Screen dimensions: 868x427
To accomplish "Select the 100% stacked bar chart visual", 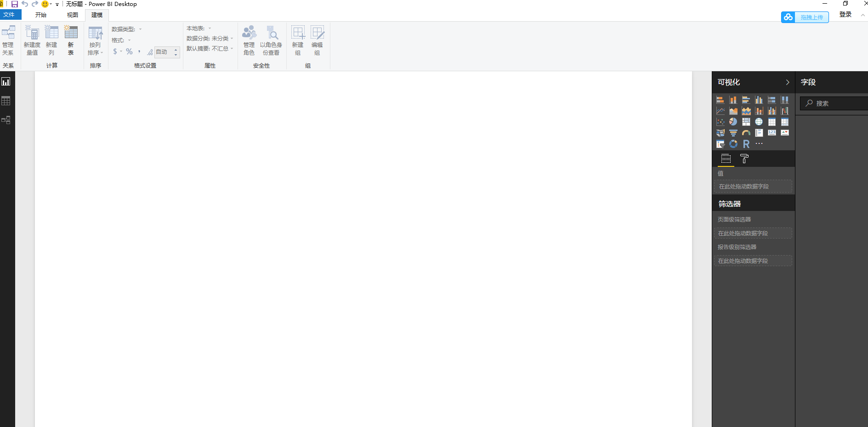I will point(772,100).
